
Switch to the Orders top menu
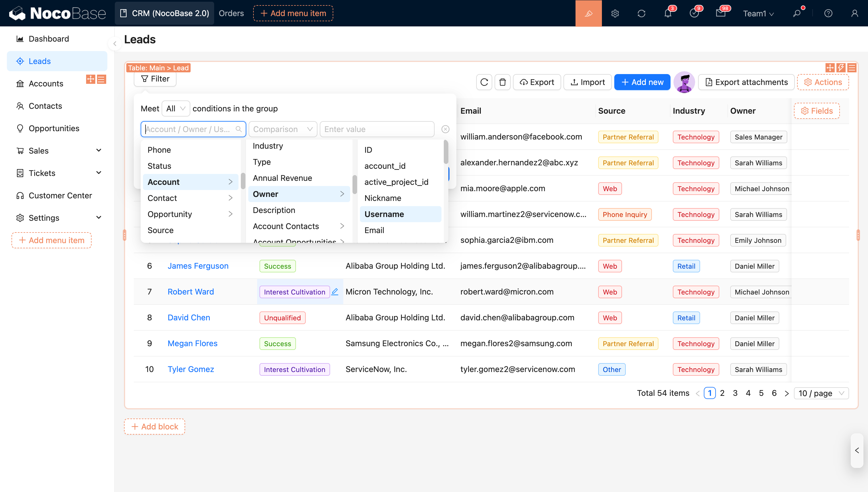click(x=231, y=13)
